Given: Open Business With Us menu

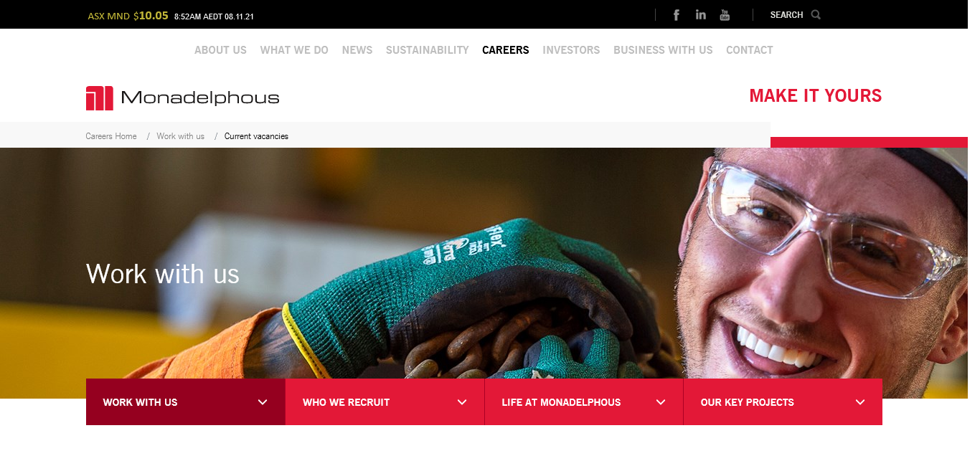Looking at the screenshot, I should [x=663, y=50].
